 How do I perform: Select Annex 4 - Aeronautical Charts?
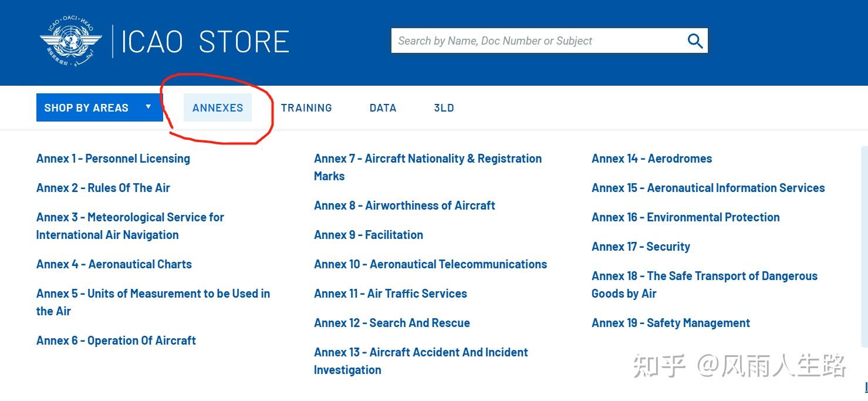click(x=114, y=264)
